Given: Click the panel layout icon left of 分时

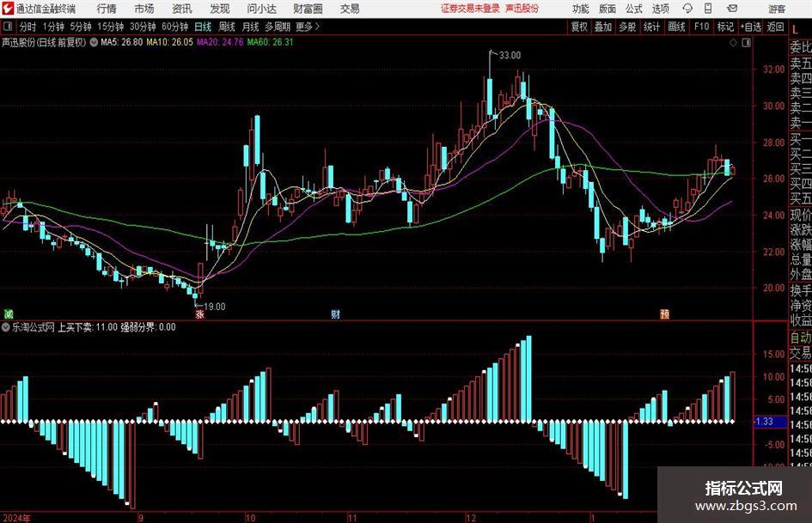Looking at the screenshot, I should tap(7, 27).
